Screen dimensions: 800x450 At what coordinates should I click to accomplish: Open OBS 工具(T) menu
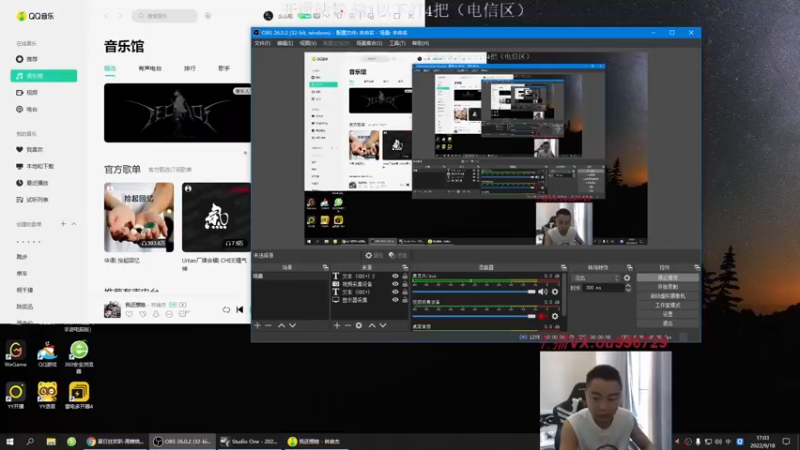tap(397, 43)
